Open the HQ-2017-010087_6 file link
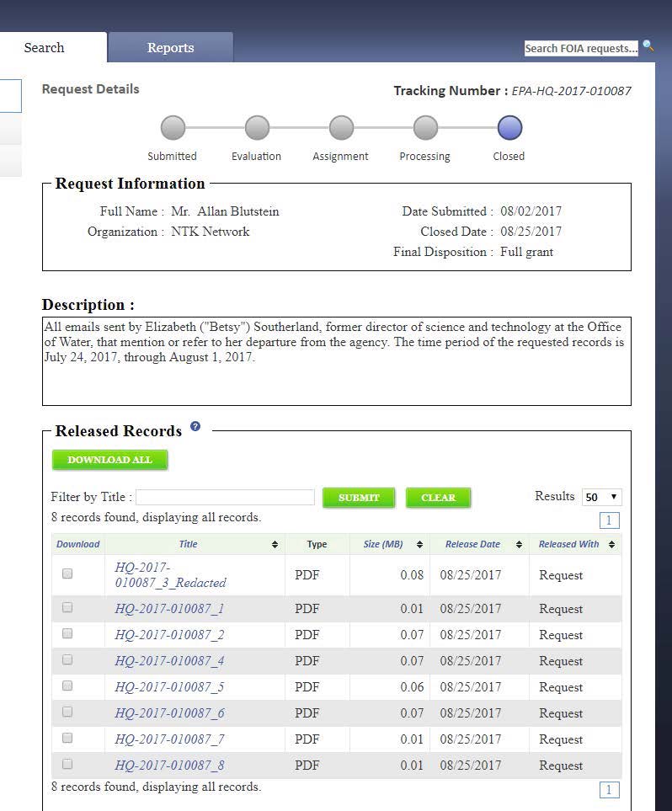 (169, 713)
